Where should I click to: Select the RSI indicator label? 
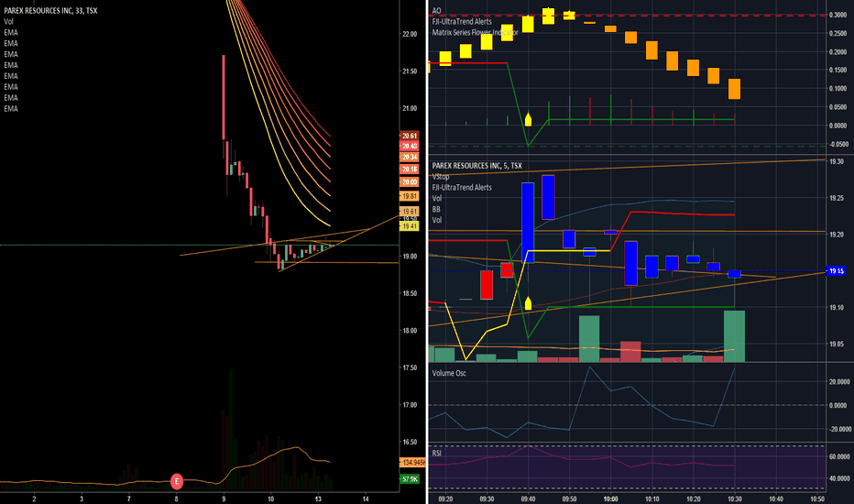(x=437, y=454)
